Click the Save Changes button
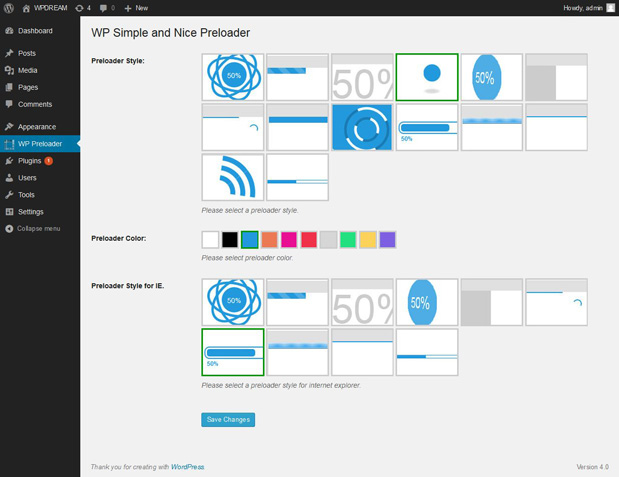 tap(228, 420)
